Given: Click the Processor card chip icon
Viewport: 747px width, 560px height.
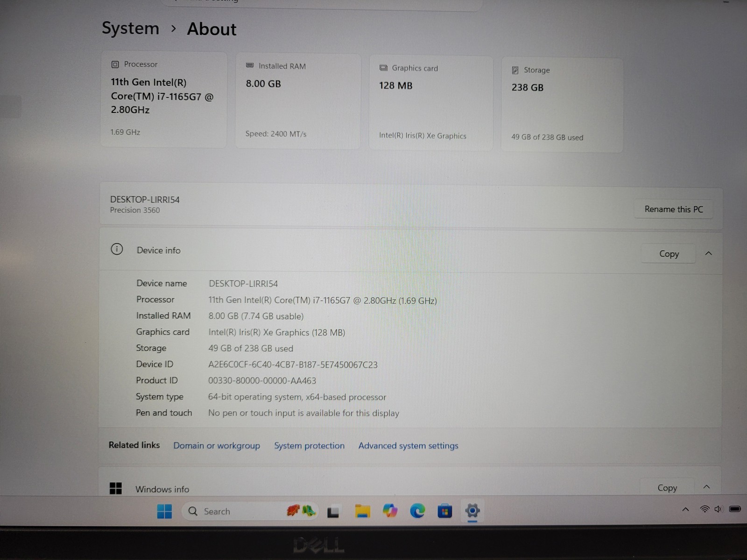Looking at the screenshot, I should point(115,64).
